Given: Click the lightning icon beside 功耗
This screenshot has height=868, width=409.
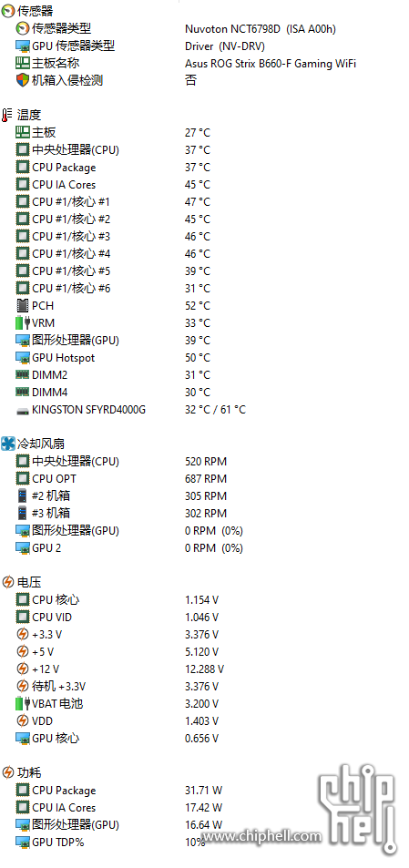Looking at the screenshot, I should [x=8, y=772].
